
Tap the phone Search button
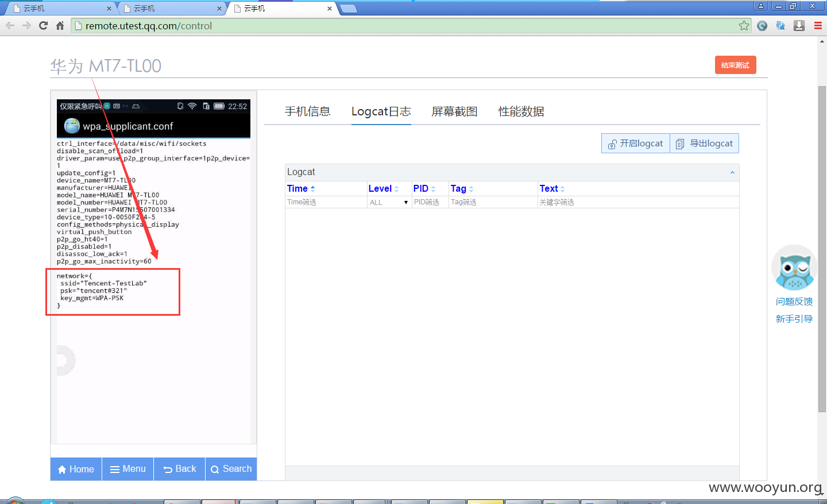231,469
